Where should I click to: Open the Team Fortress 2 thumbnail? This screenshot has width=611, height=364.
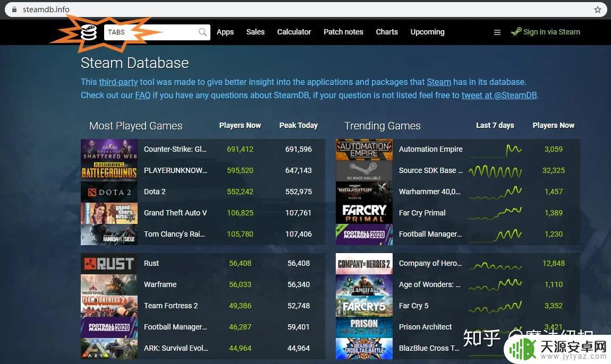click(x=109, y=306)
